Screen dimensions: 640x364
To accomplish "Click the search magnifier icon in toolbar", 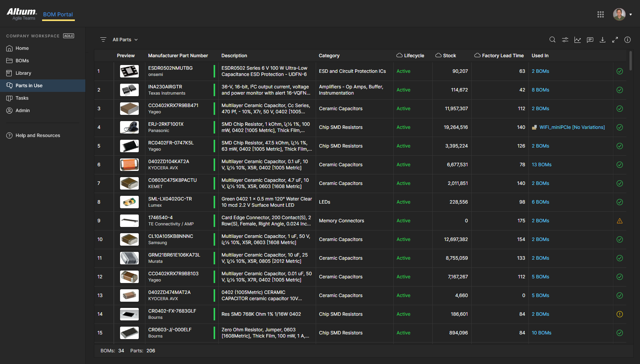I will pos(552,40).
